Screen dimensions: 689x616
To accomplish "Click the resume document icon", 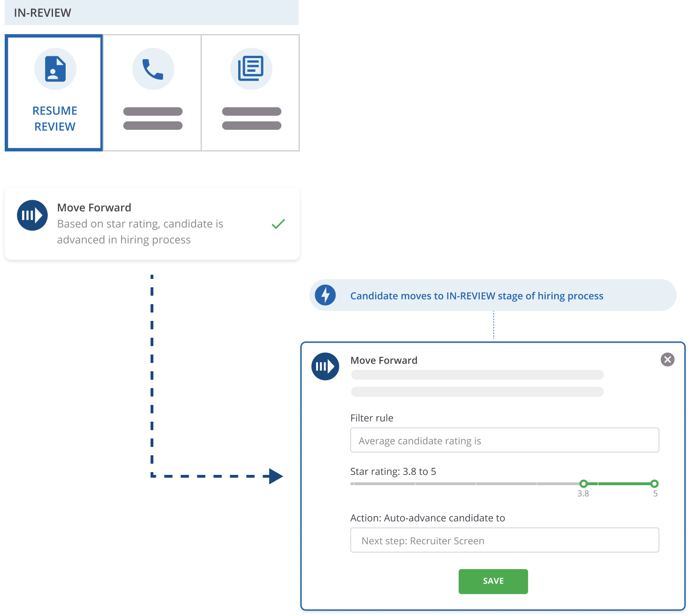I will (x=55, y=69).
